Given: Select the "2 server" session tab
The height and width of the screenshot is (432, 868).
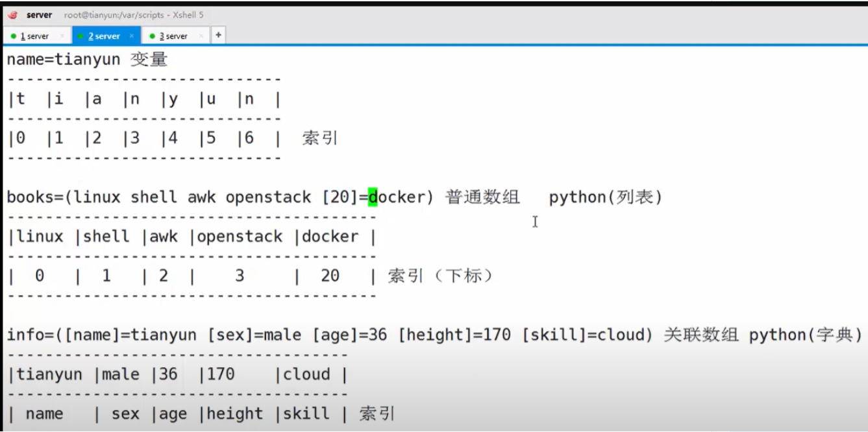Looking at the screenshot, I should coord(106,36).
